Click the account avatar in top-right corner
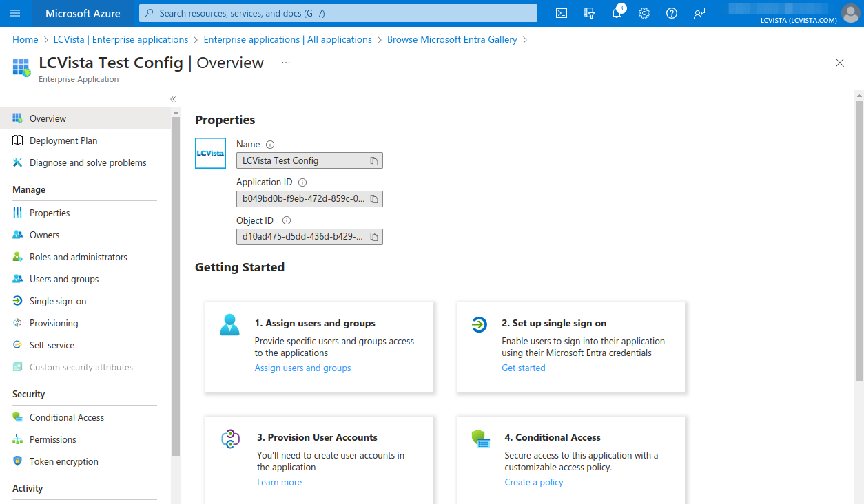This screenshot has width=864, height=504. 850,13
